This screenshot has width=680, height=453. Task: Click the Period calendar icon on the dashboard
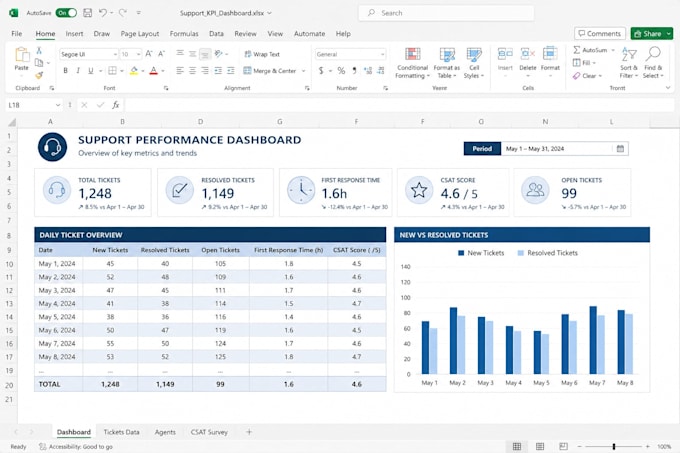pyautogui.click(x=620, y=149)
